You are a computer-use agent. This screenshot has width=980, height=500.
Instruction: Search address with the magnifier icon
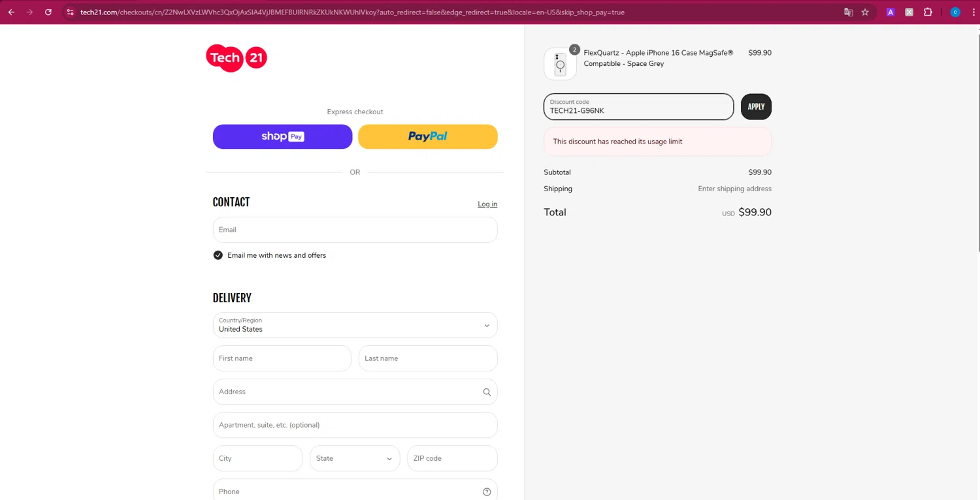(487, 392)
